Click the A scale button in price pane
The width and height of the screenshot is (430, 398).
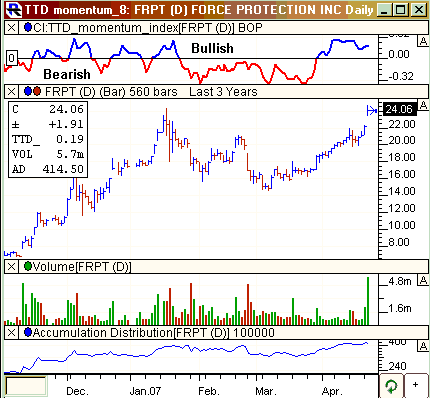pyautogui.click(x=423, y=105)
